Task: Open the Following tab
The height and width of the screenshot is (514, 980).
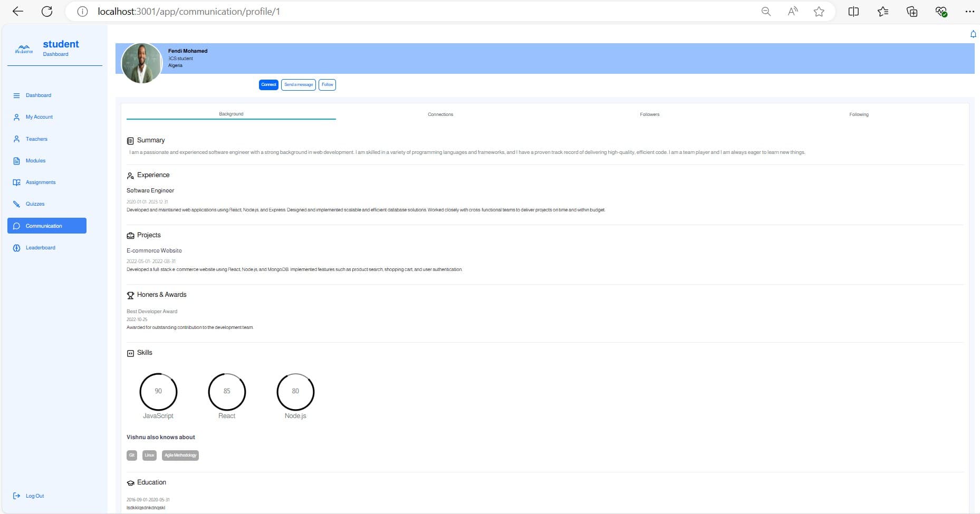Action: click(x=859, y=114)
